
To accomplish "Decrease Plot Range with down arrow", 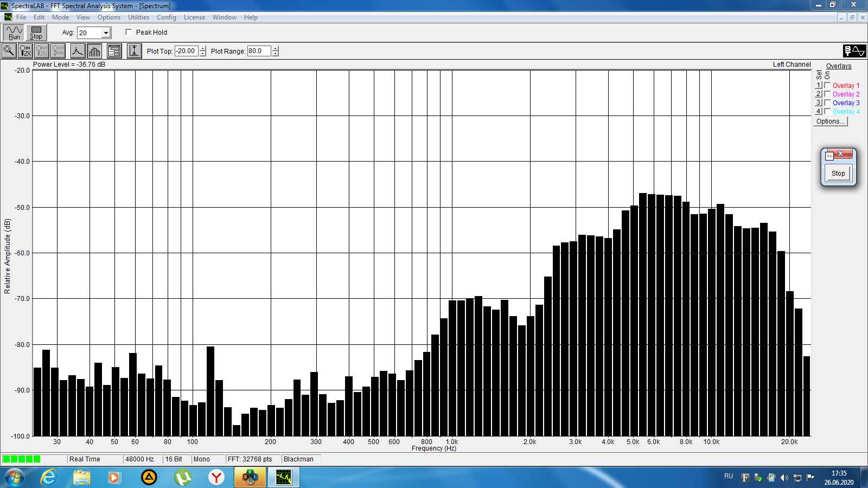I will pos(276,54).
